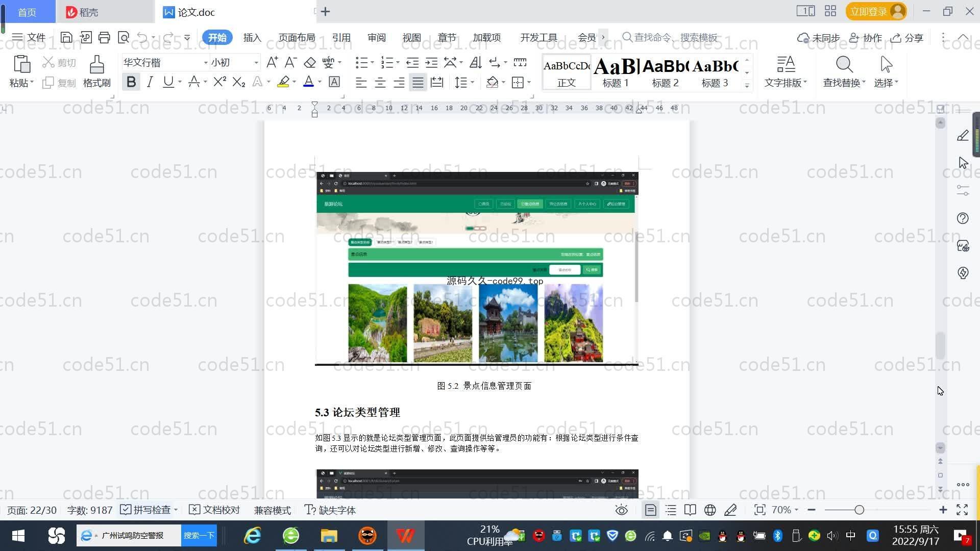
Task: Click 文档校对 in status bar
Action: tap(214, 510)
